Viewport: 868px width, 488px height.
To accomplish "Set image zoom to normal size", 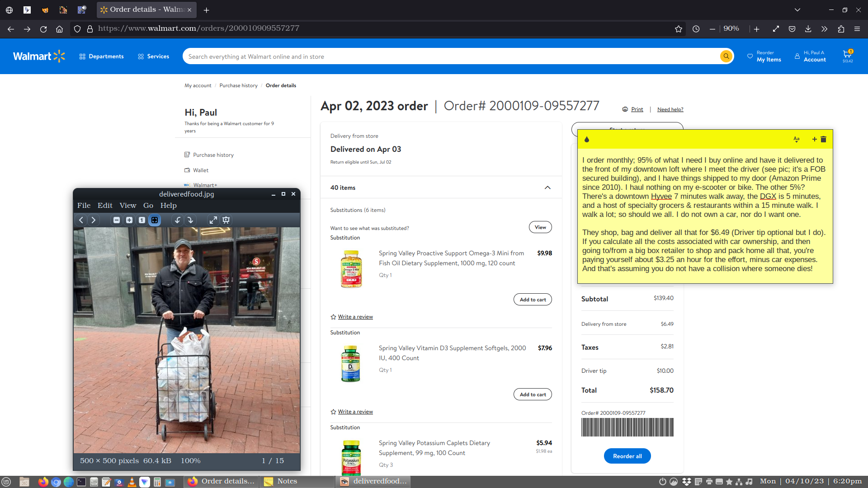I will [142, 220].
